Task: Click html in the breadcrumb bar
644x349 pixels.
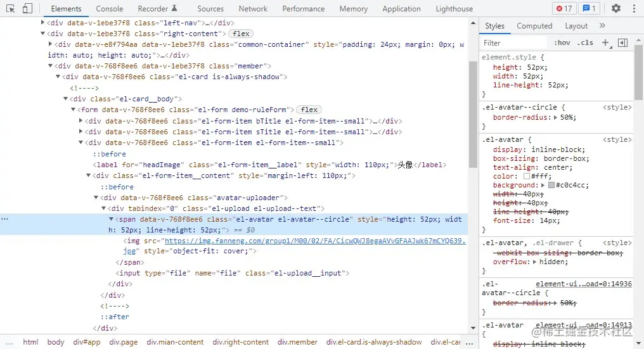Action: point(30,342)
